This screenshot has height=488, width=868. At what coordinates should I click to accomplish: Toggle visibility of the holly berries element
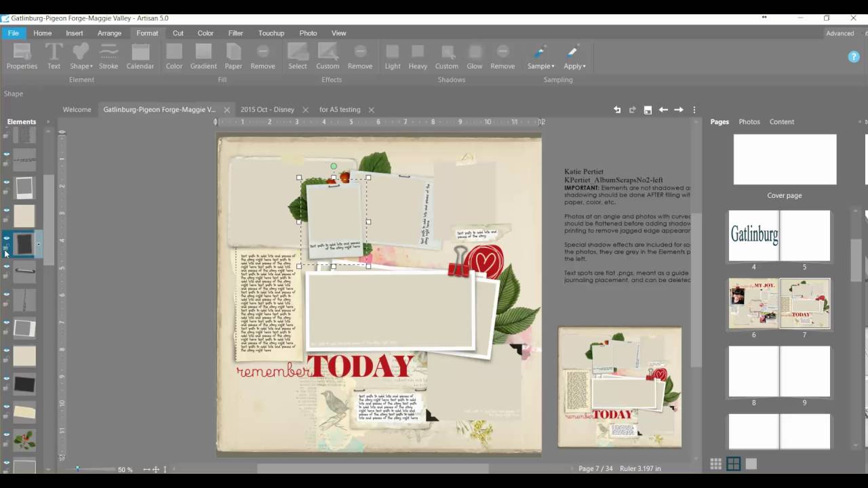point(6,434)
